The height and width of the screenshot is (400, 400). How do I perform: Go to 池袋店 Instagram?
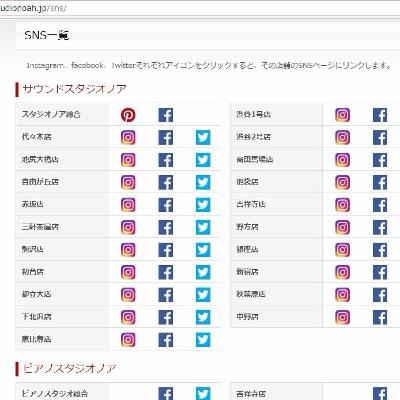point(342,182)
